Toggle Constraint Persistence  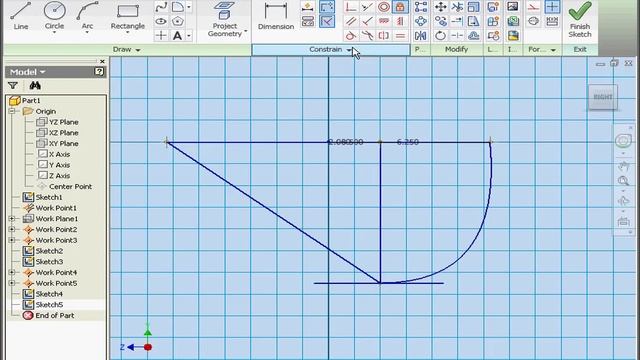pyautogui.click(x=327, y=21)
